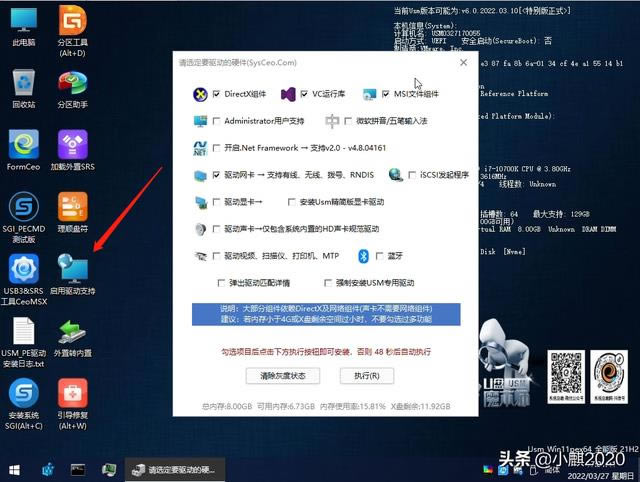640x482 pixels.
Task: Launch the 启用驱动支持 desktop icon
Action: click(x=73, y=274)
